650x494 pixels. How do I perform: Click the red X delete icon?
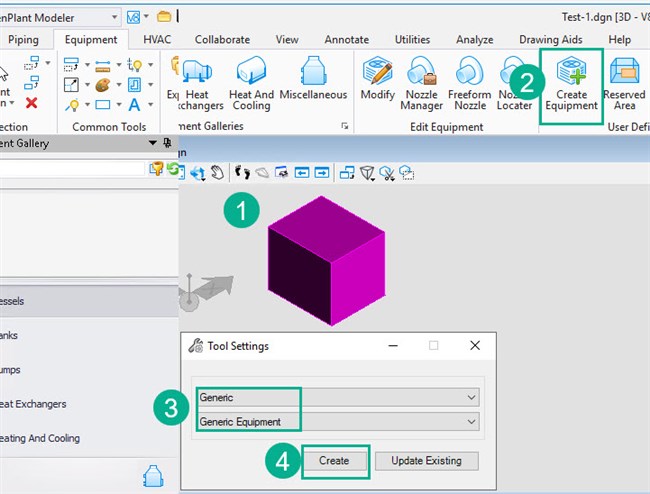[x=32, y=103]
